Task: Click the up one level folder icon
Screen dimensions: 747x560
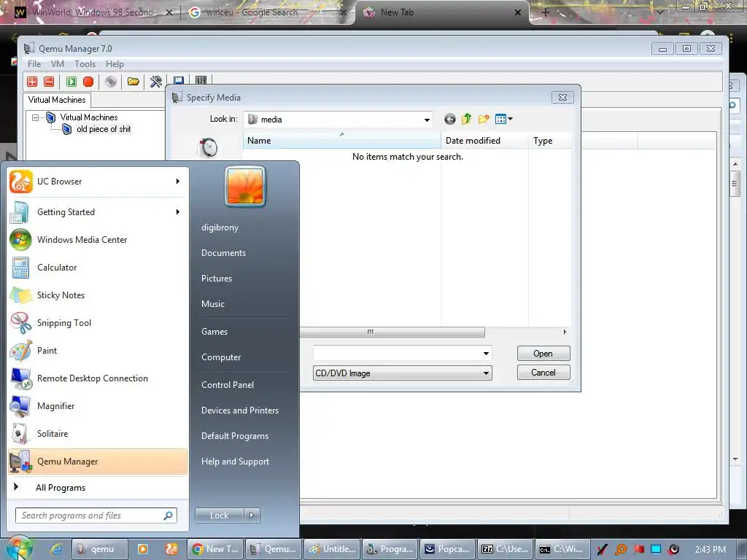Action: point(466,119)
